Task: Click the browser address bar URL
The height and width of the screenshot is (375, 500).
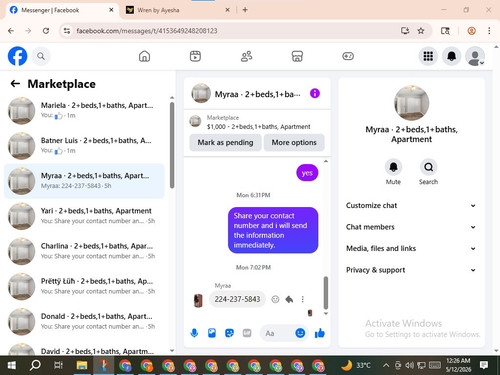Action: (x=147, y=31)
